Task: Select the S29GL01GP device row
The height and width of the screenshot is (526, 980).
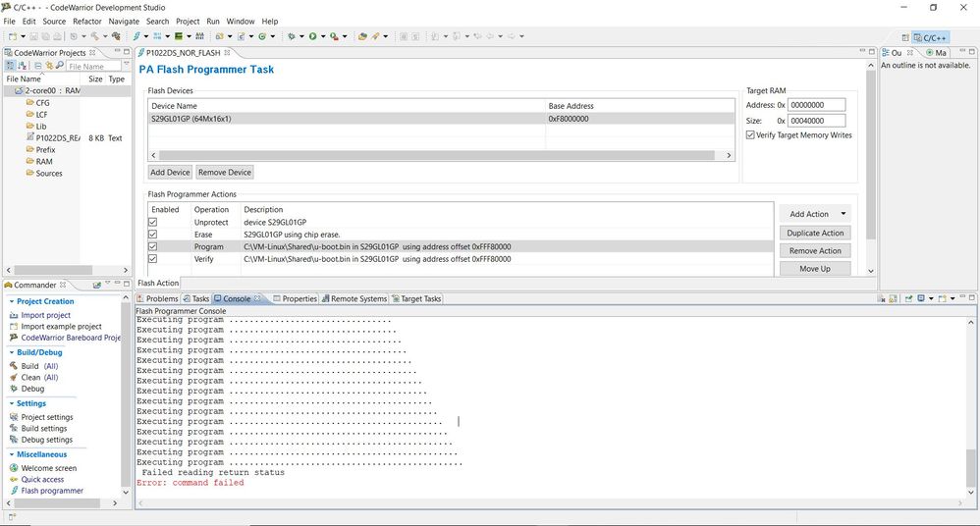Action: point(441,119)
